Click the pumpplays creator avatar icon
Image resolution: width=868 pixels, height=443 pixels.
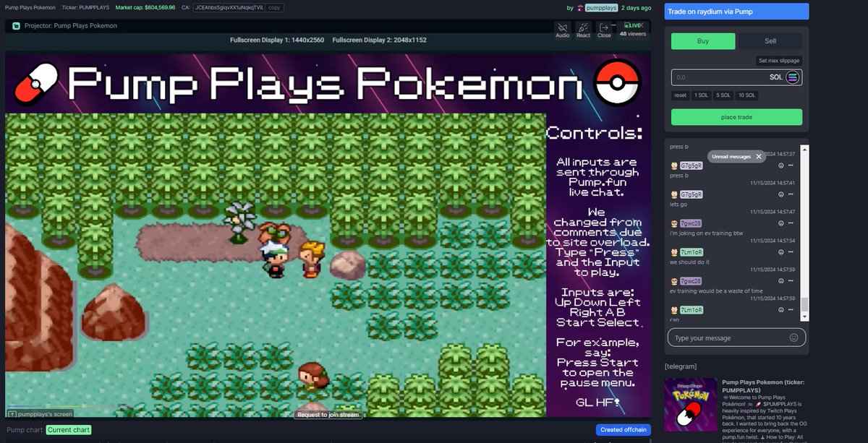(581, 8)
